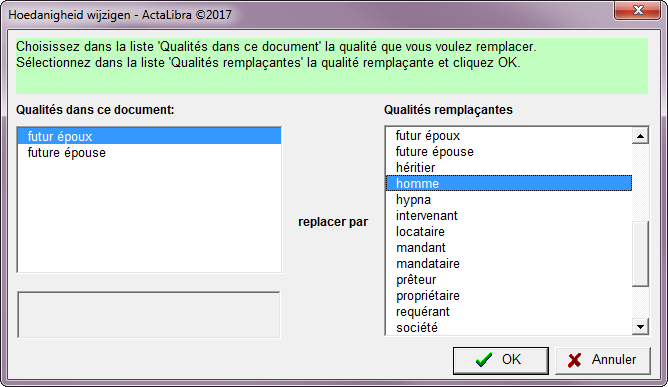The width and height of the screenshot is (668, 387).
Task: Select 'futur époux' in the document qualities list
Action: 150,136
